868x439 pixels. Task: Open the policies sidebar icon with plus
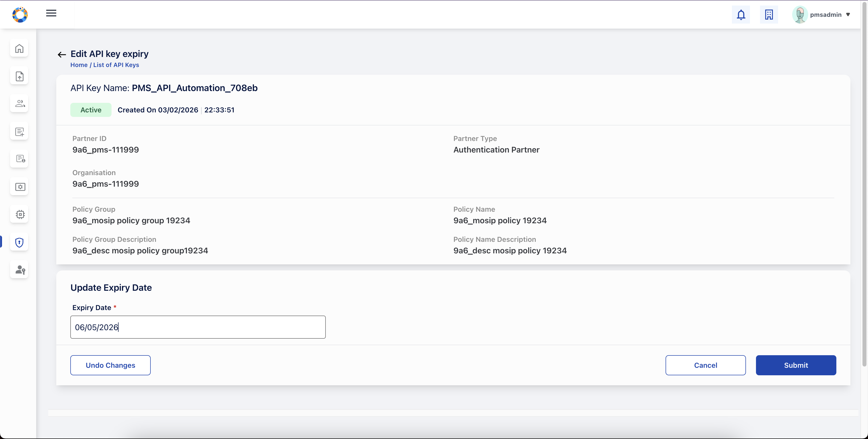pos(19,131)
